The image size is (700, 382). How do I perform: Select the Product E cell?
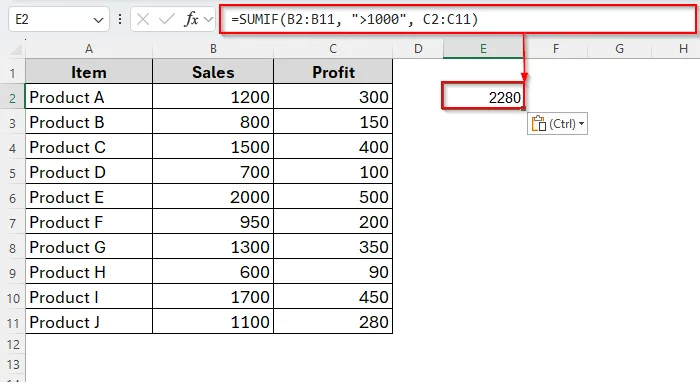point(89,197)
